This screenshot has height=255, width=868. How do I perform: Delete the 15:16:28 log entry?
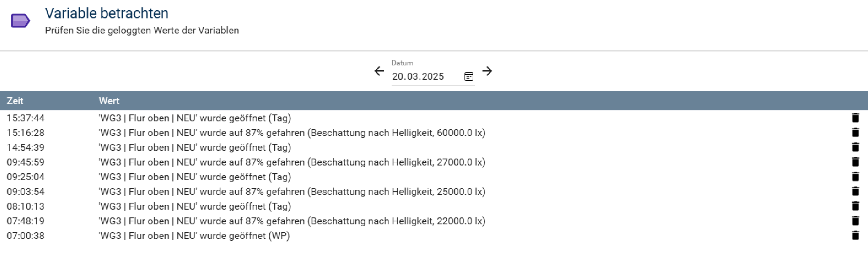coord(855,132)
